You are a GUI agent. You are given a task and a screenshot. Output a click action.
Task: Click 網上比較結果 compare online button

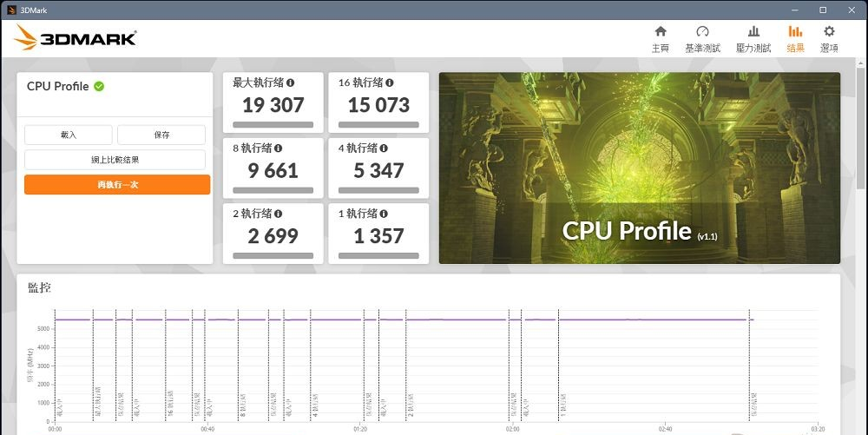(x=115, y=160)
